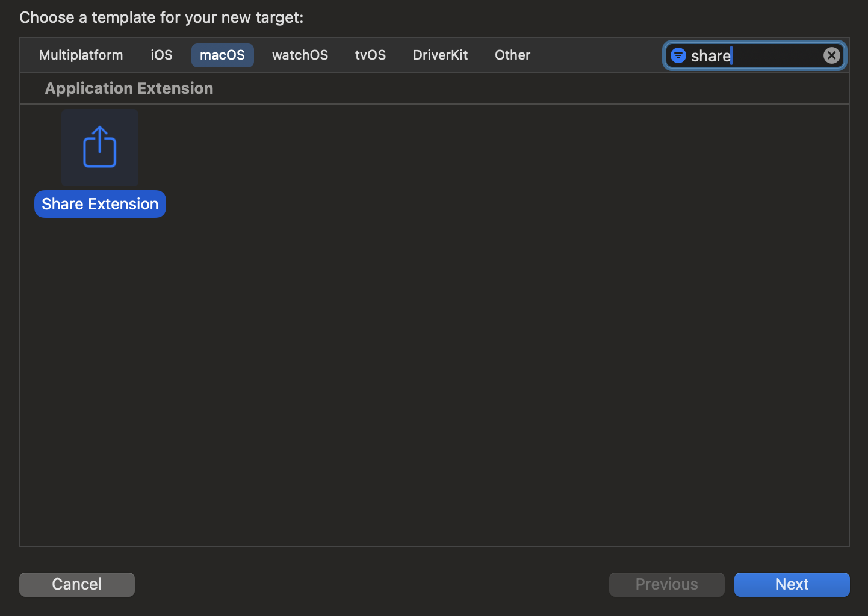This screenshot has height=616, width=868.
Task: Select the tvOS platform tab
Action: click(x=370, y=55)
